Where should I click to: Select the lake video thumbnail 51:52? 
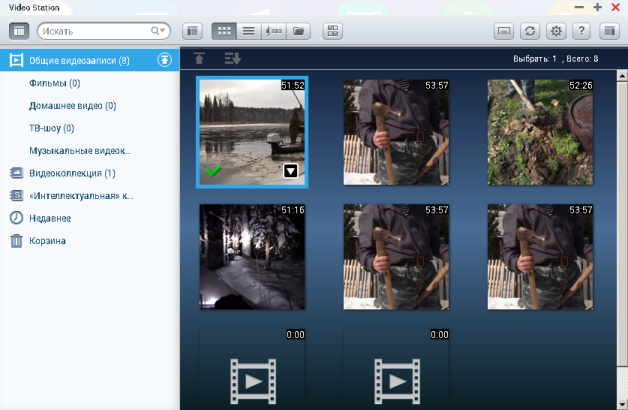pyautogui.click(x=252, y=132)
